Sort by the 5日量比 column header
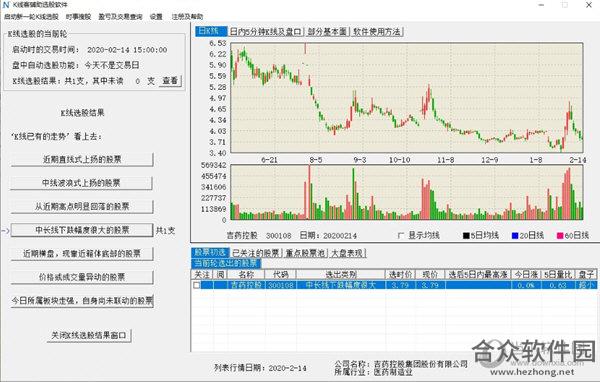600x382 pixels. tap(558, 274)
